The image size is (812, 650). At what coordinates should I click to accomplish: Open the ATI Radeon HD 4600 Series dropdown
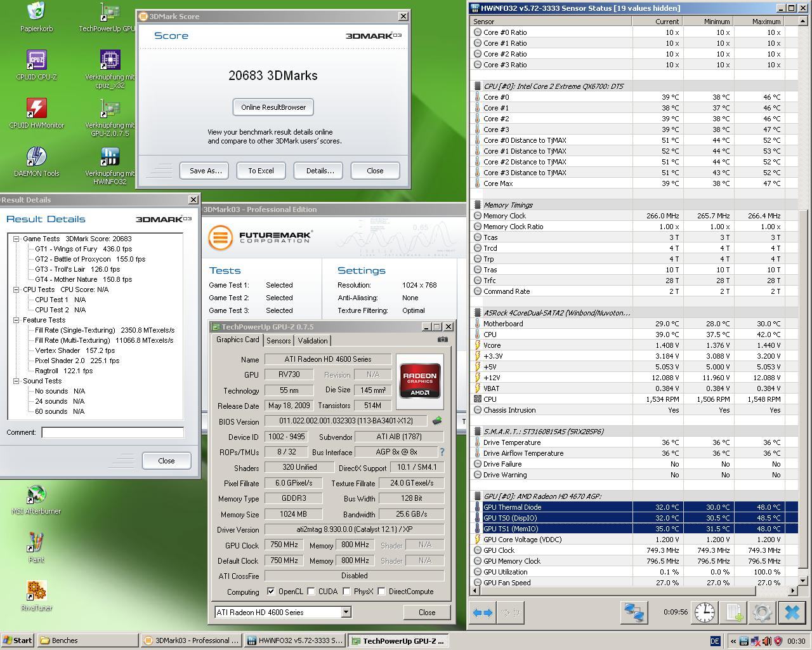pos(346,612)
